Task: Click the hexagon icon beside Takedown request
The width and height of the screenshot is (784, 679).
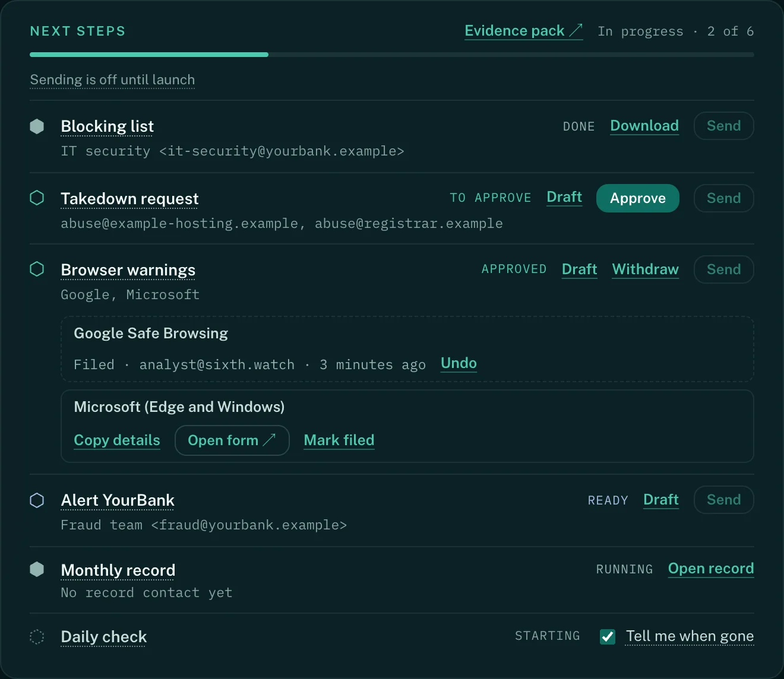Action: 37,198
